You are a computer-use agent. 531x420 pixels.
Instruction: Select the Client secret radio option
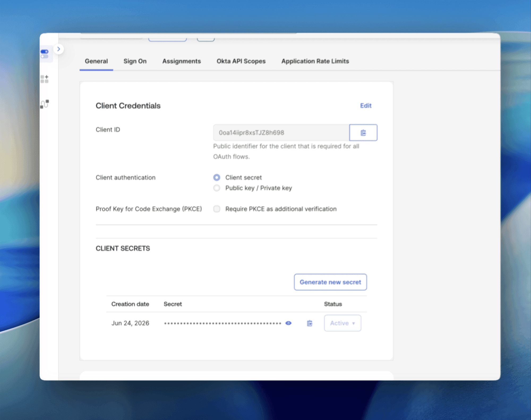[x=217, y=177]
